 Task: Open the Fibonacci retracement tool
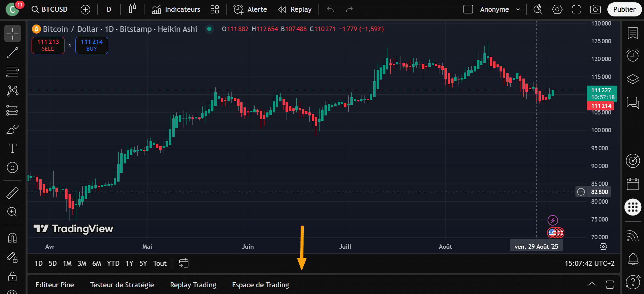(12, 72)
